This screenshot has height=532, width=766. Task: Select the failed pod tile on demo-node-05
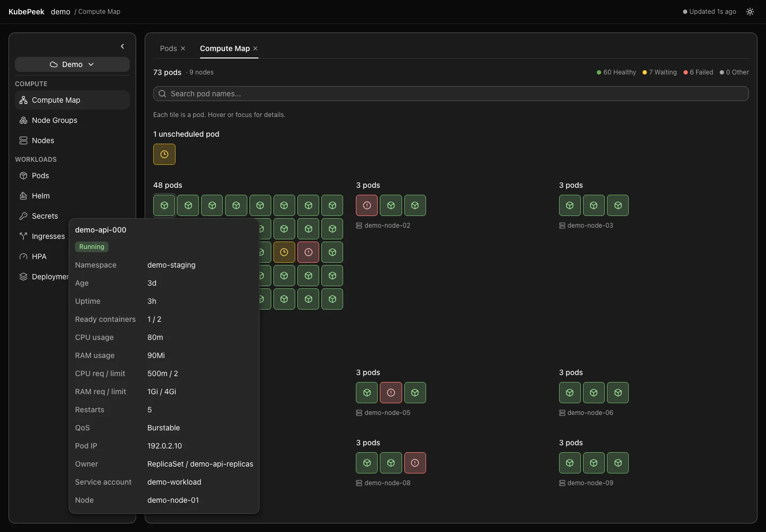point(391,393)
